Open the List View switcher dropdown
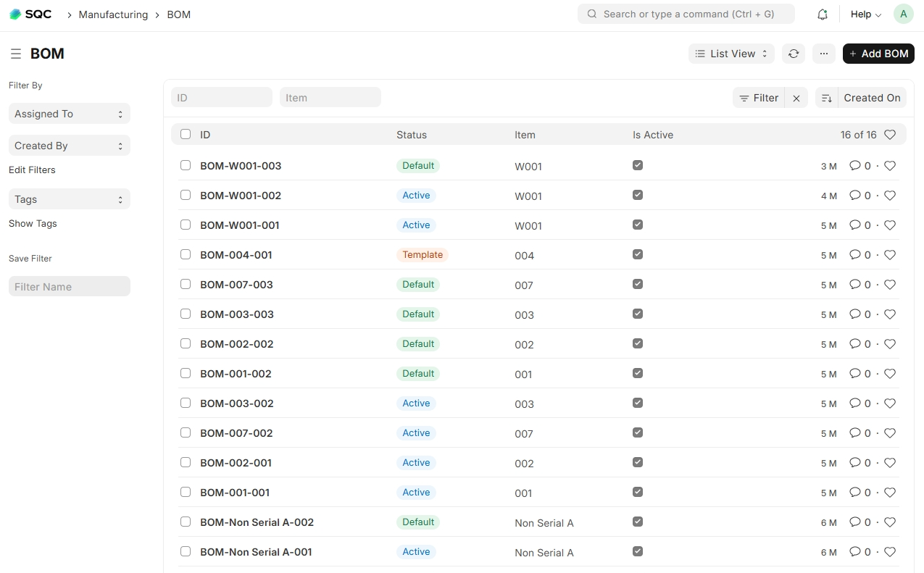The image size is (924, 573). 731,54
